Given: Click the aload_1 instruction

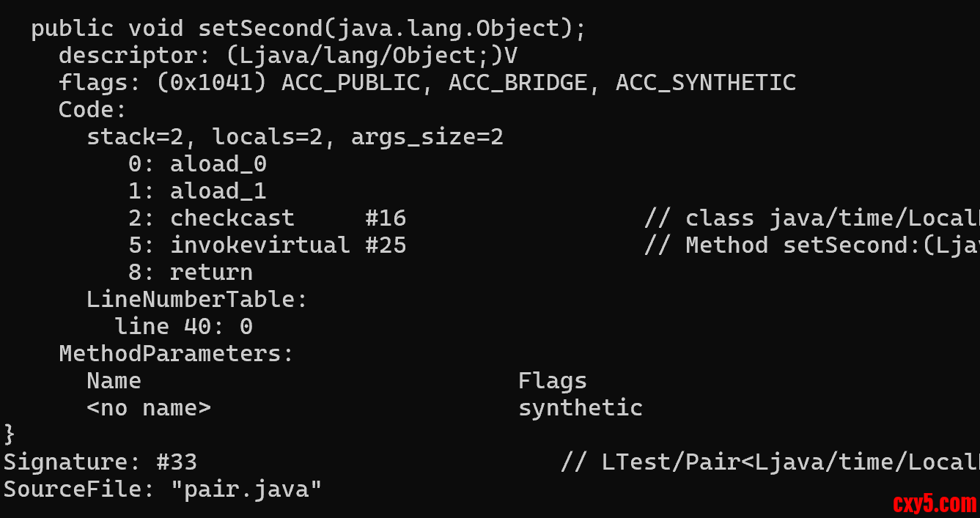Looking at the screenshot, I should (218, 191).
